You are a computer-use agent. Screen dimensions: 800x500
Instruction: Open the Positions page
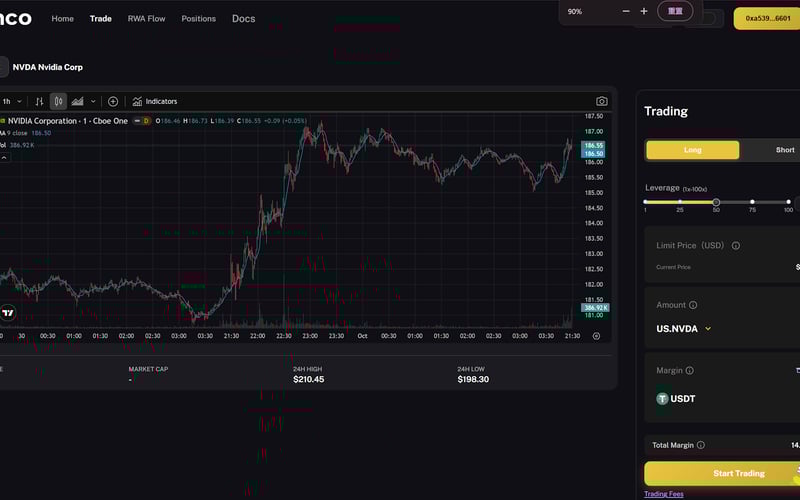(198, 18)
